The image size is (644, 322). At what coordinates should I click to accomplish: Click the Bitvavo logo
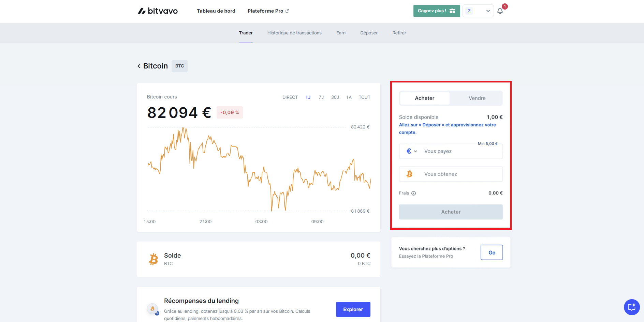pyautogui.click(x=158, y=11)
